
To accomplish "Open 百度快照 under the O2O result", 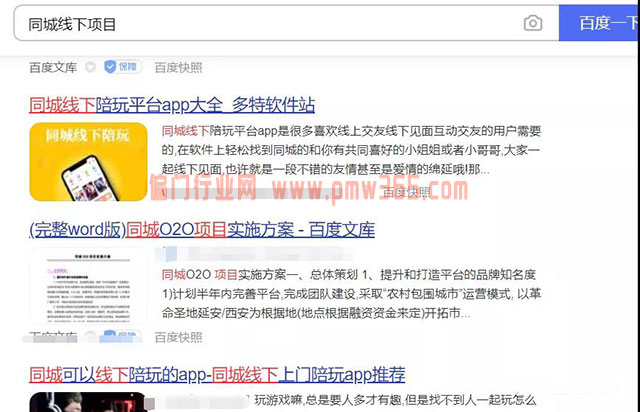I will [178, 337].
